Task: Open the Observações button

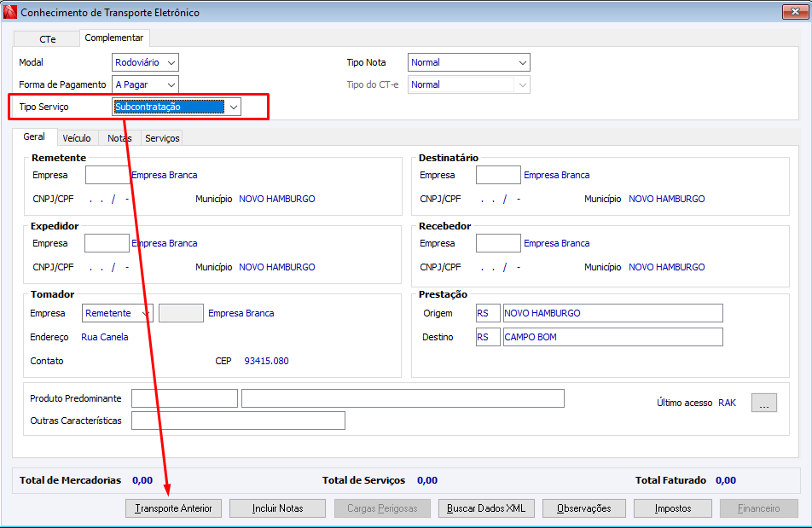Action: point(584,508)
